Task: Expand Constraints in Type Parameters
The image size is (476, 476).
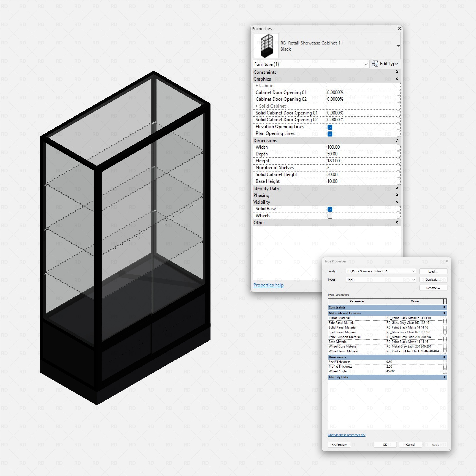Action: tap(444, 307)
